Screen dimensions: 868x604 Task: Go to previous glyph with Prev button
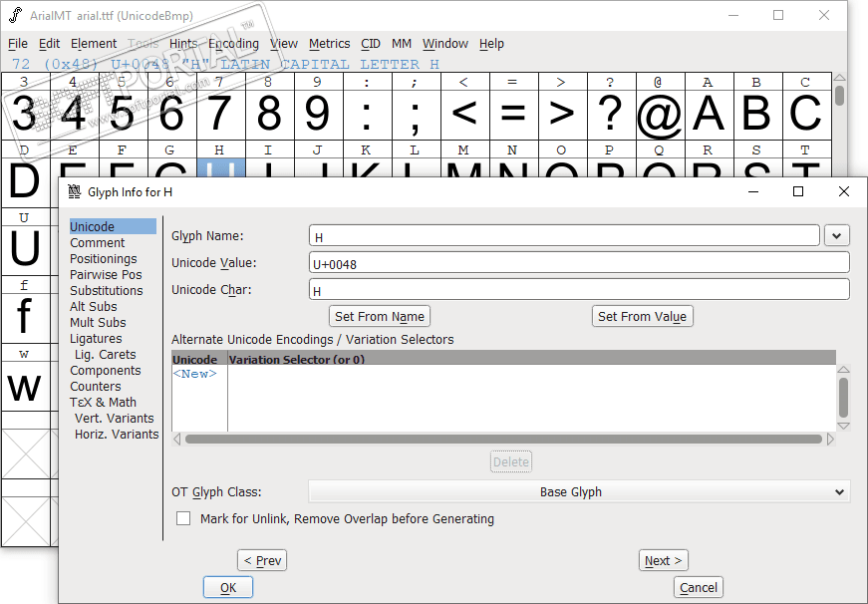262,560
